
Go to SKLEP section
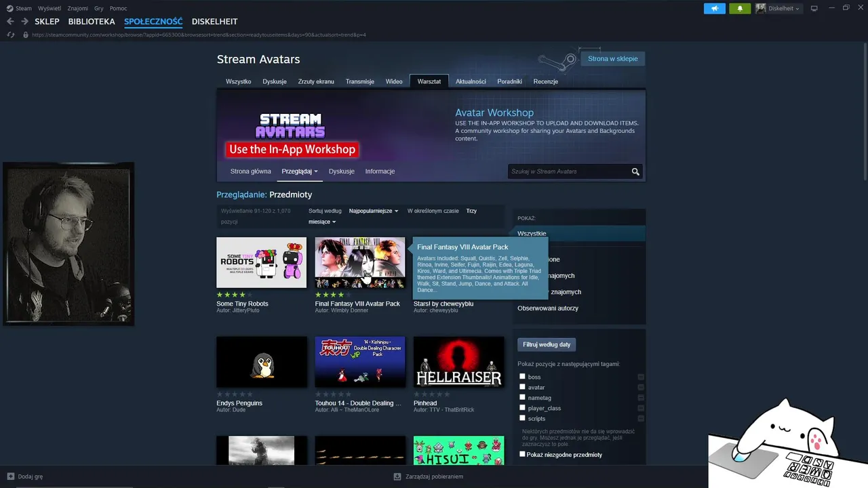point(47,22)
